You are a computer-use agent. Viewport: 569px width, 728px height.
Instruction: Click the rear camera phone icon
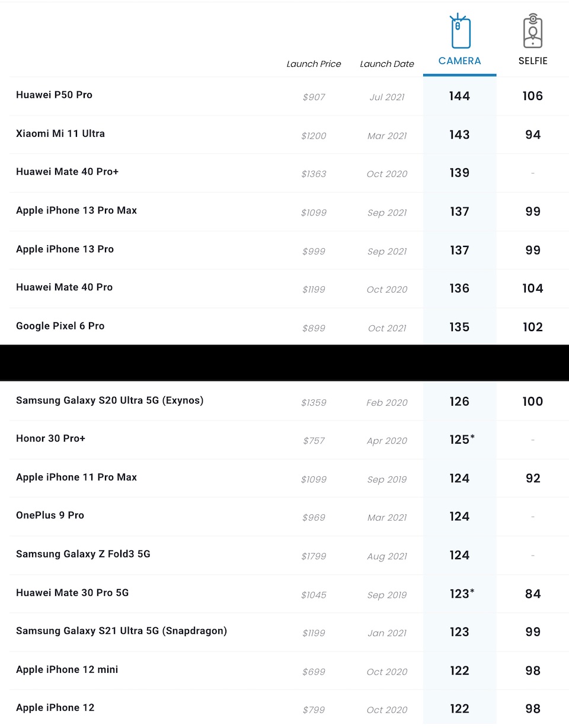[x=460, y=31]
